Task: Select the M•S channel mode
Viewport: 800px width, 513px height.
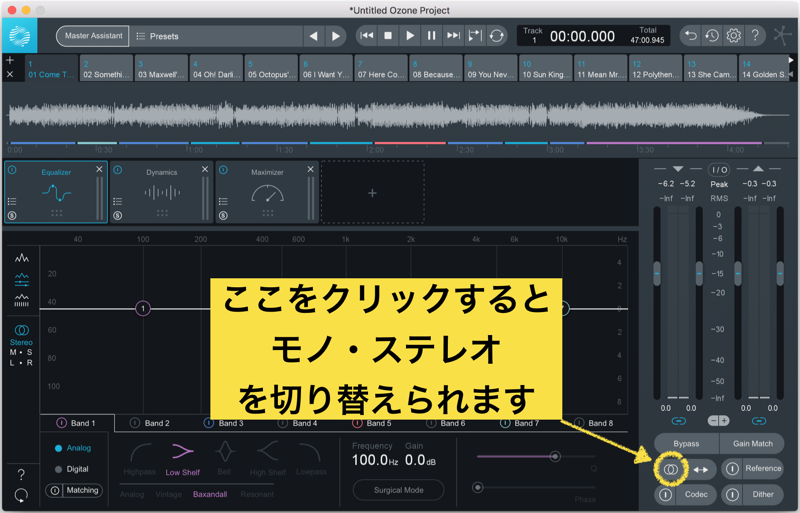Action: (x=21, y=352)
